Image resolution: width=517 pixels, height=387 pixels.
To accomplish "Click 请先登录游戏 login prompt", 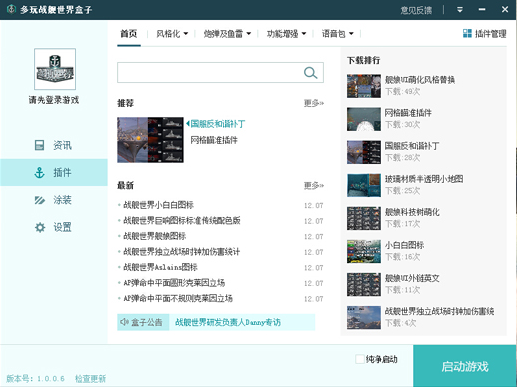I will click(x=54, y=100).
